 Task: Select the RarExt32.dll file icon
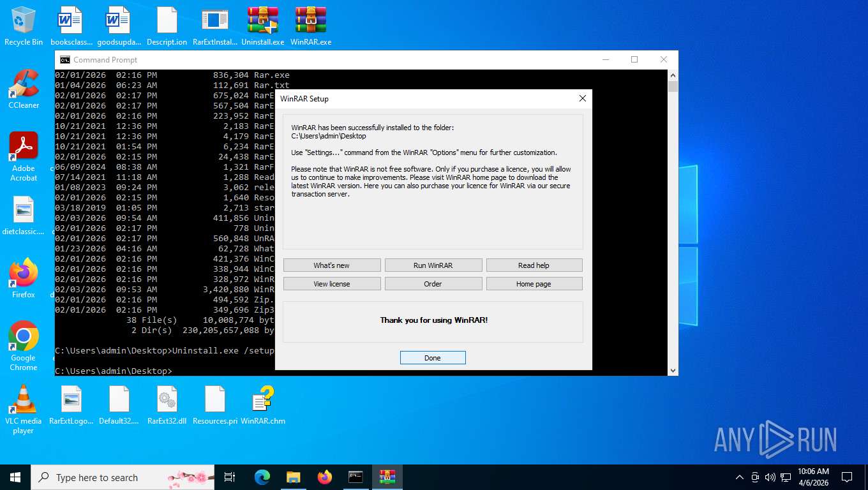tap(167, 406)
